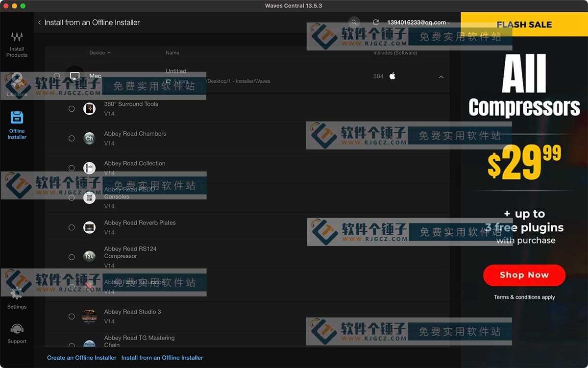Go back using the header chevron

[x=39, y=23]
